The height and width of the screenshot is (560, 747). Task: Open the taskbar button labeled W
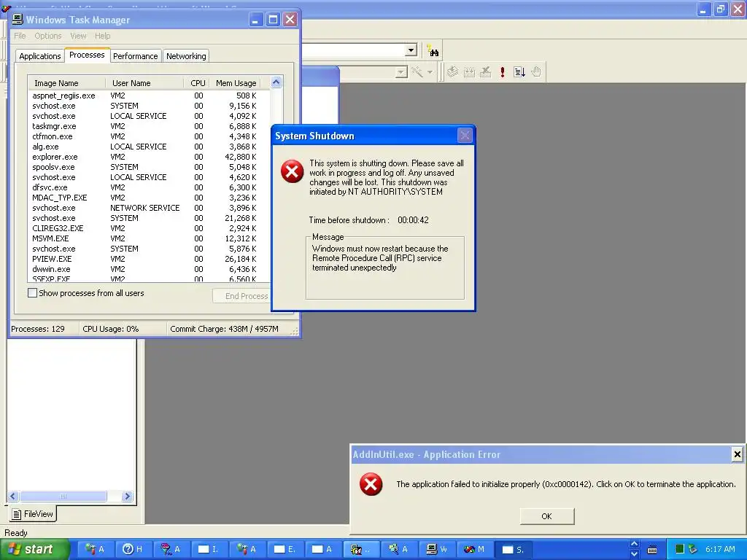(x=437, y=549)
